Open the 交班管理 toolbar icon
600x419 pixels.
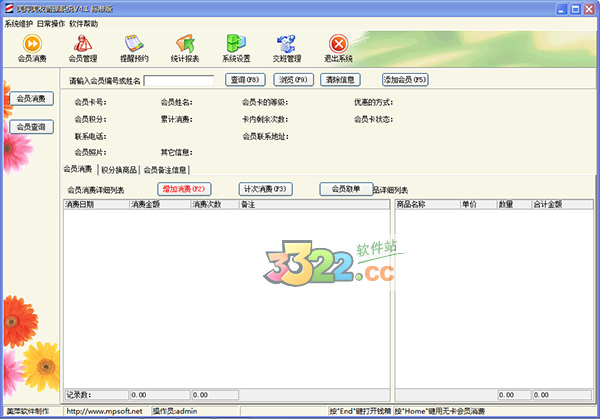coord(287,48)
